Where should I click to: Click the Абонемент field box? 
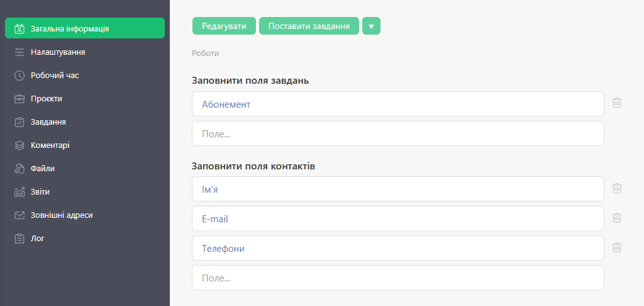(397, 104)
